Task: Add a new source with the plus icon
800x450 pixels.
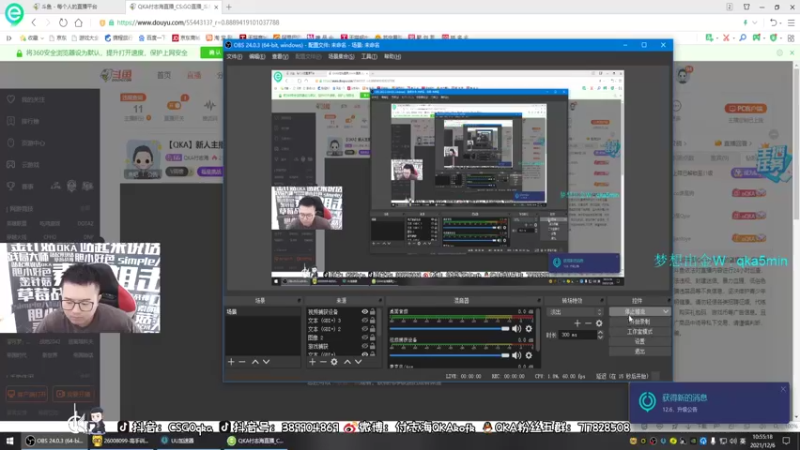Action: 312,362
